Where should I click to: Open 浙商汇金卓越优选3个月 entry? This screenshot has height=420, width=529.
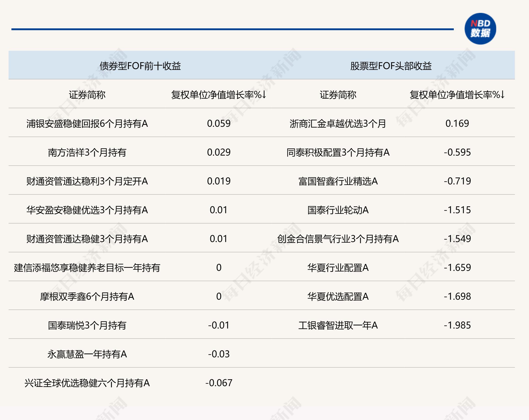tap(338, 124)
